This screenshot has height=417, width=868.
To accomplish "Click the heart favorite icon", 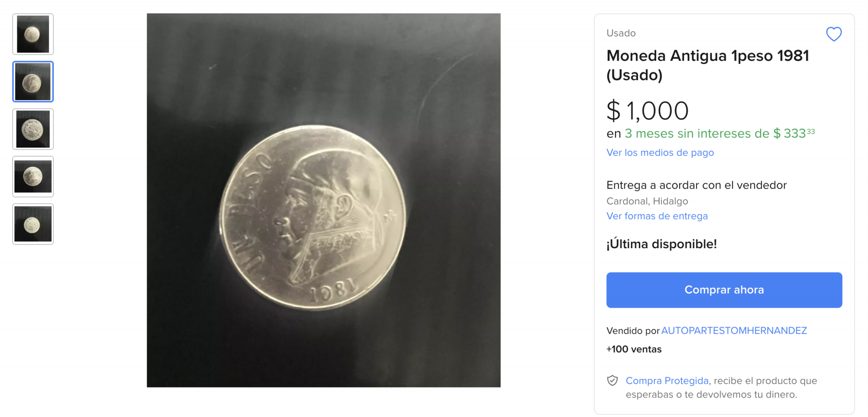I will (833, 34).
